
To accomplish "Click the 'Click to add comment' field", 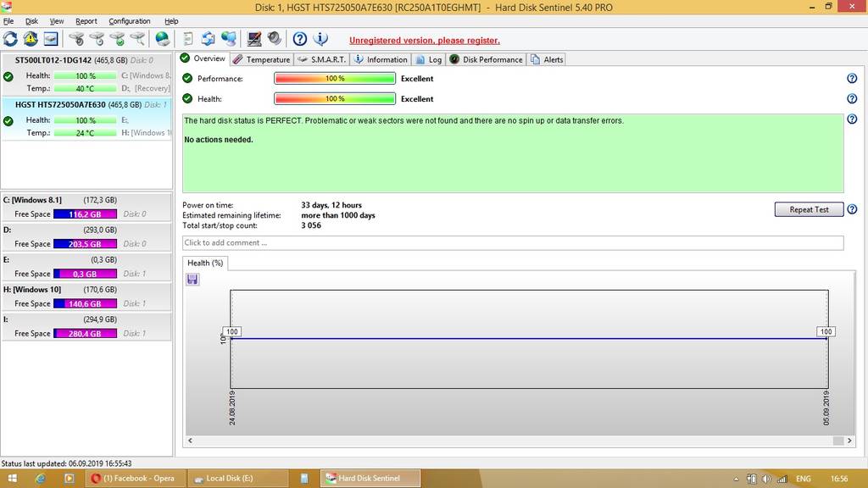I will (x=513, y=243).
